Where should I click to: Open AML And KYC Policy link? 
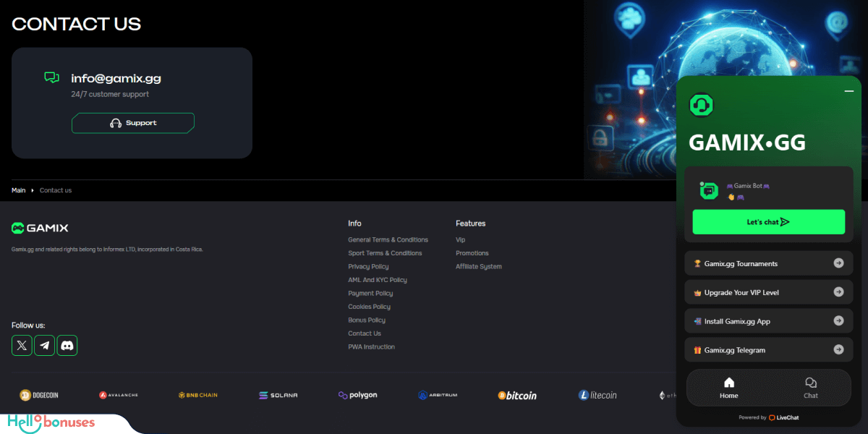click(x=378, y=280)
